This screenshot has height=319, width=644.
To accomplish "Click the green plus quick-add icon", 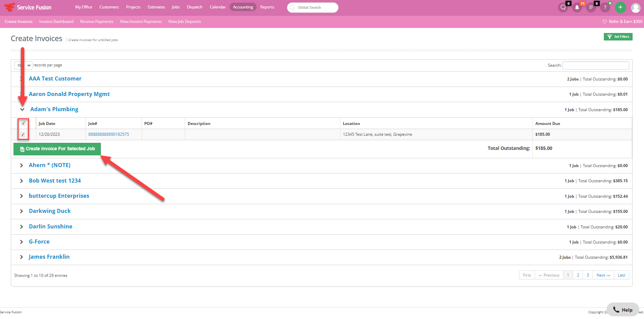I will [x=620, y=7].
